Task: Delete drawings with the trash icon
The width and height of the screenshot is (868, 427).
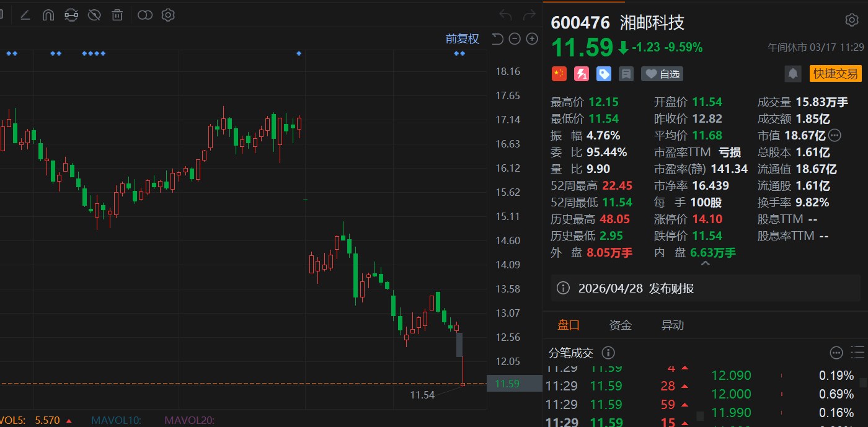Action: point(117,15)
